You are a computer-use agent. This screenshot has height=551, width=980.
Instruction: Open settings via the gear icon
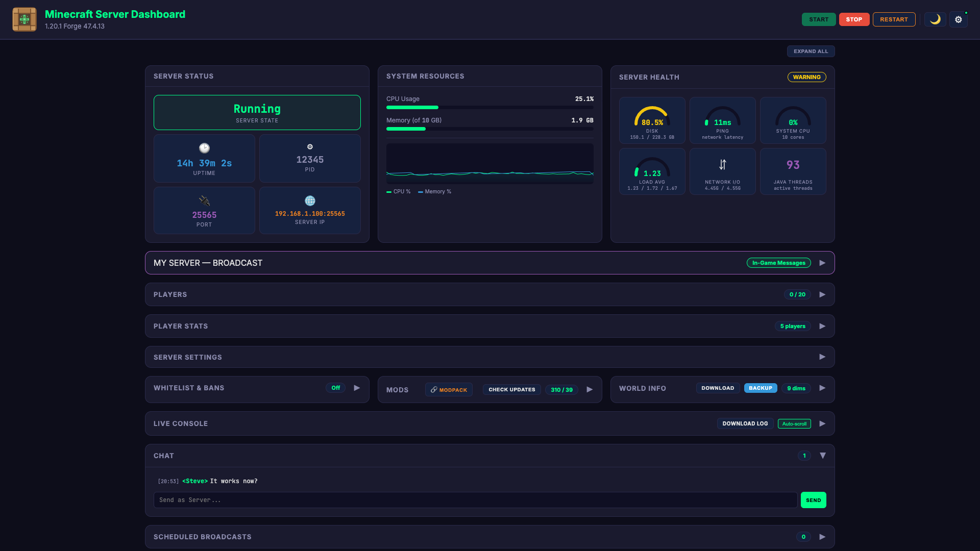pyautogui.click(x=958, y=19)
